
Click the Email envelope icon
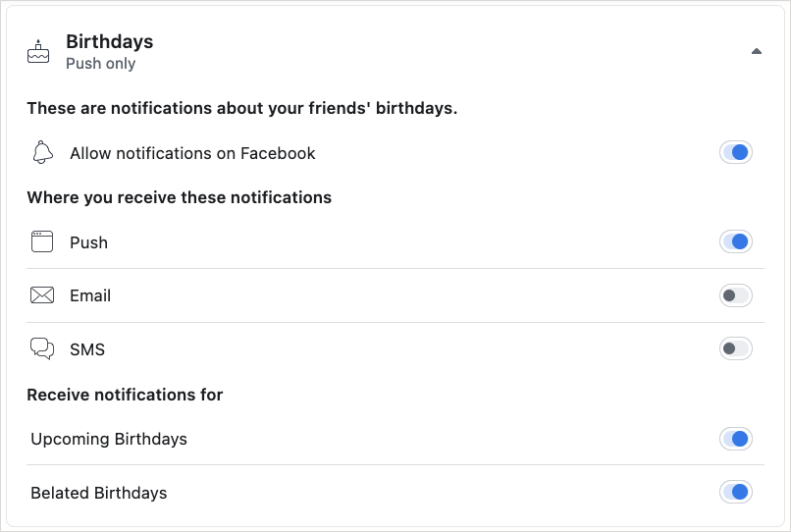41,295
